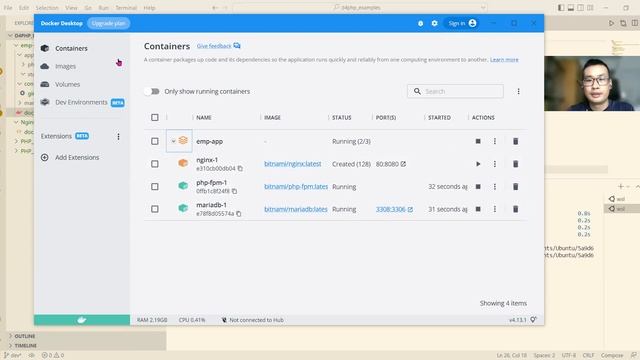640x360 pixels.
Task: Click the Run icon in VS Code editor toolbar
Action: 611,23
